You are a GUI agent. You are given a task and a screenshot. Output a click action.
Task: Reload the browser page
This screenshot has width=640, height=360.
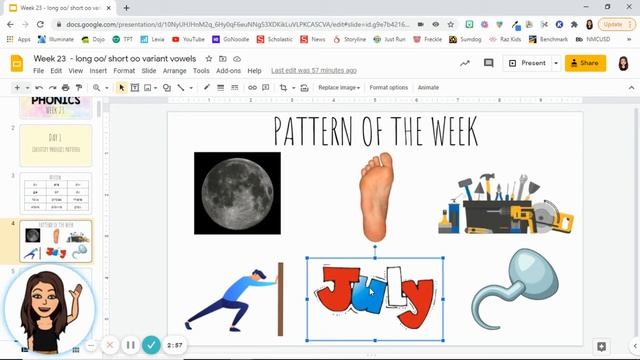(40, 24)
